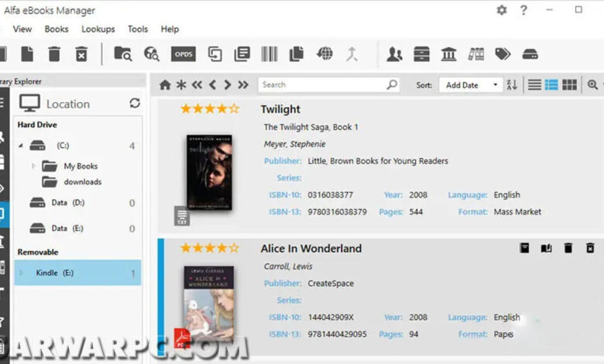Toggle sort direction A-Z icon
Image resolution: width=604 pixels, height=364 pixels.
click(512, 84)
